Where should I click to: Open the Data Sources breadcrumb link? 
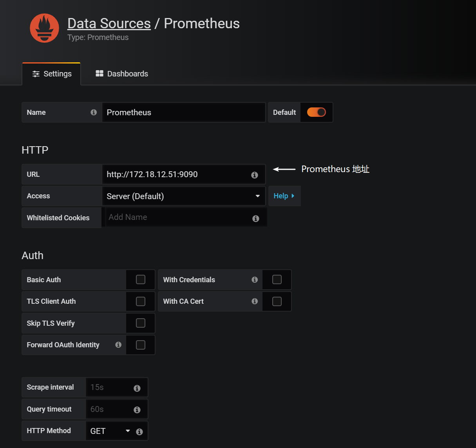click(x=109, y=24)
